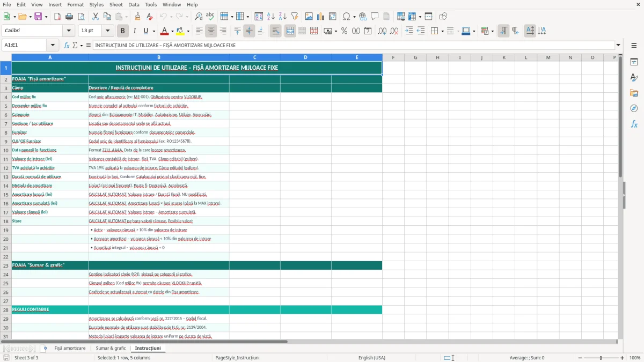This screenshot has height=362, width=644.
Task: Open the Font Size dropdown arrow
Action: click(x=108, y=31)
